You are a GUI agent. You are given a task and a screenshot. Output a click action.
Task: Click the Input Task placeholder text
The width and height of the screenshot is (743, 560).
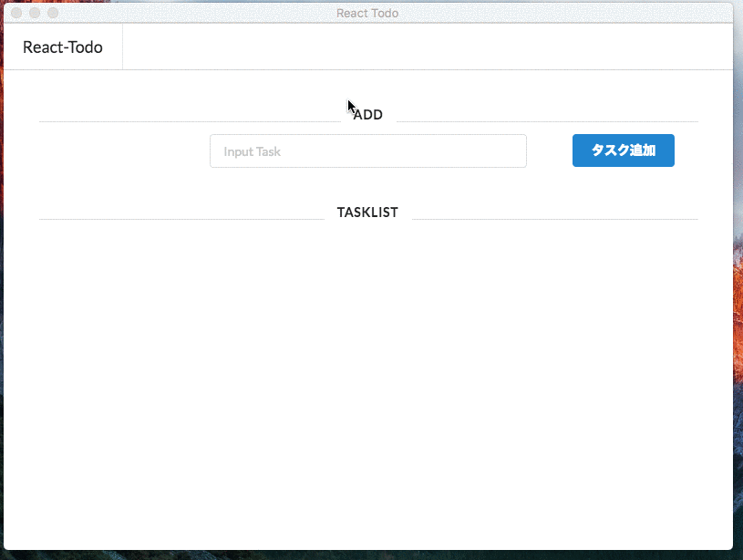(253, 150)
